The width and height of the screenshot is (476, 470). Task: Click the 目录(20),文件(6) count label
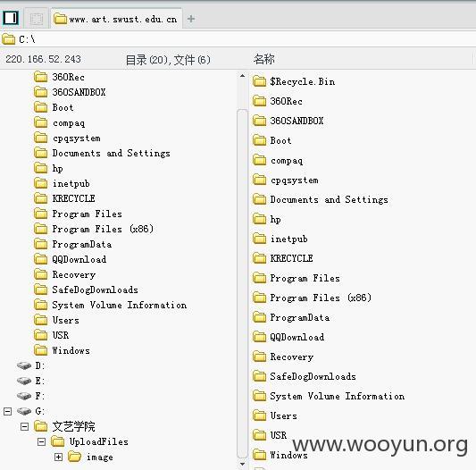pos(168,60)
